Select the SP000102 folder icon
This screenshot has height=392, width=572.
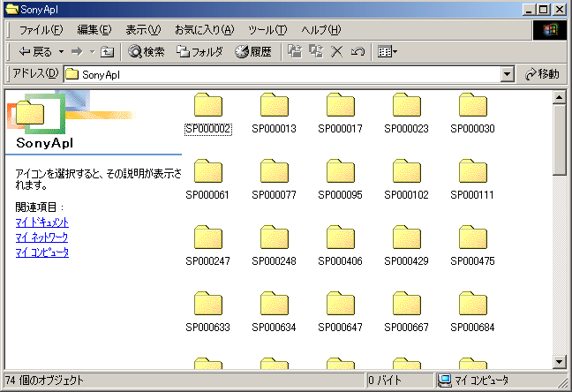click(x=407, y=171)
